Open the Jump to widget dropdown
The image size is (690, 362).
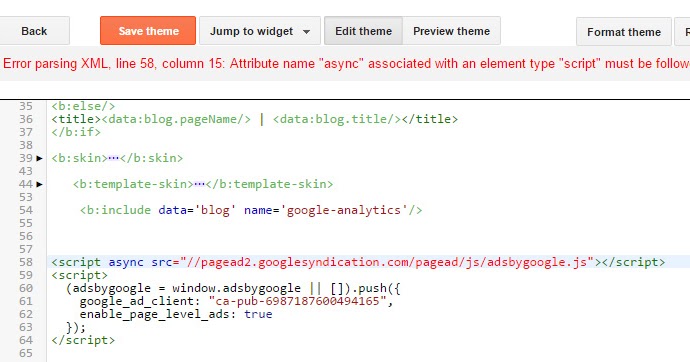[x=260, y=31]
